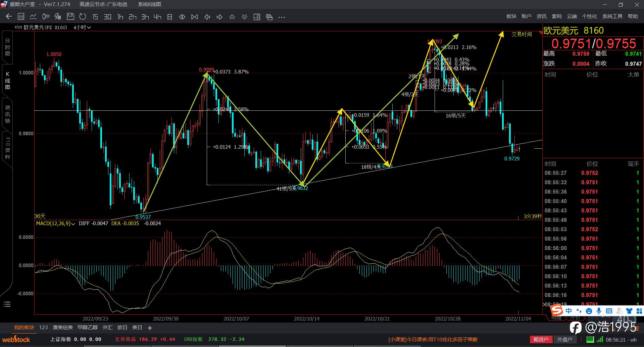Select the K线图 side tab
The width and height of the screenshot is (644, 347).
pyautogui.click(x=7, y=81)
